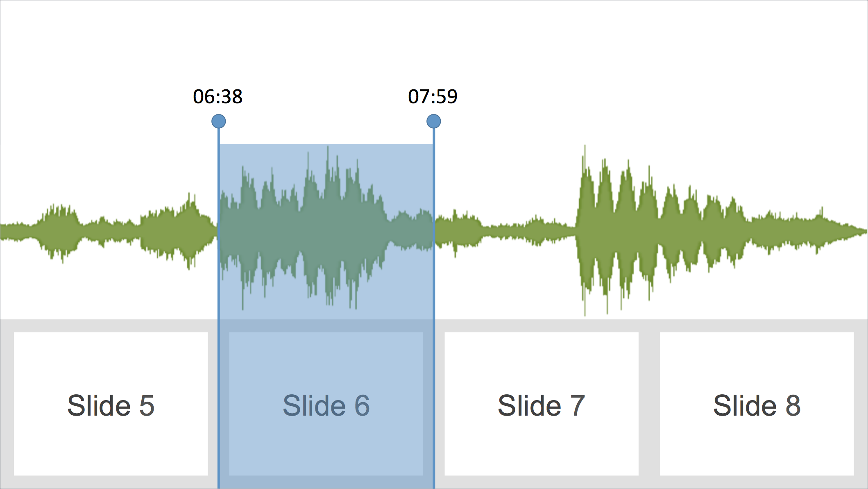Click the 06:38 timestamp label
The height and width of the screenshot is (489, 868).
[x=218, y=97]
